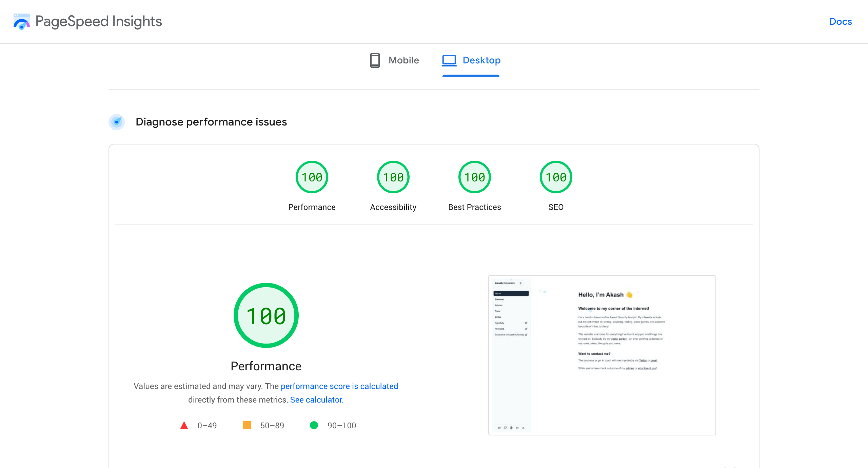Select the SEO 100 score gauge

pyautogui.click(x=556, y=177)
